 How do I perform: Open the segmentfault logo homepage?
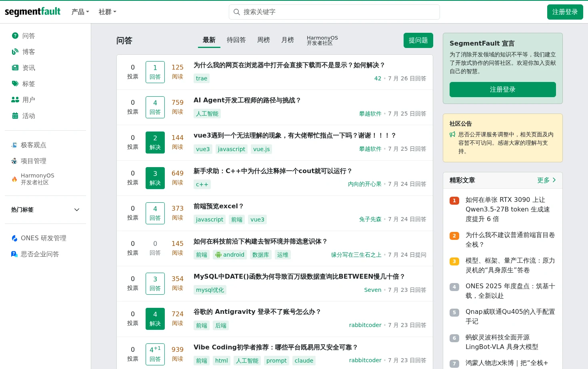click(32, 12)
